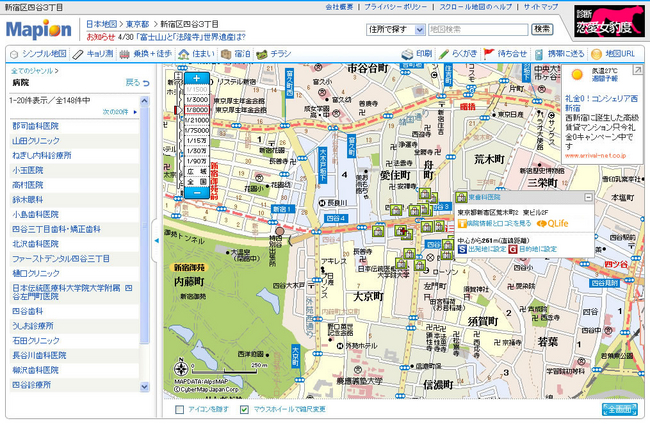
Task: Select the 1/21000 map scale
Action: [x=196, y=120]
